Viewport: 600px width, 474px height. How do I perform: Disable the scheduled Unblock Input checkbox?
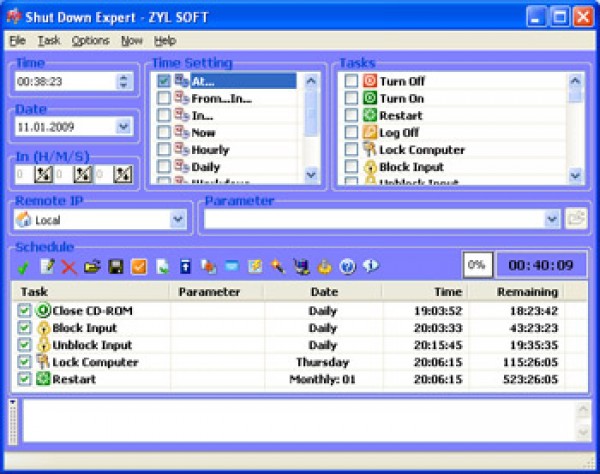point(24,345)
